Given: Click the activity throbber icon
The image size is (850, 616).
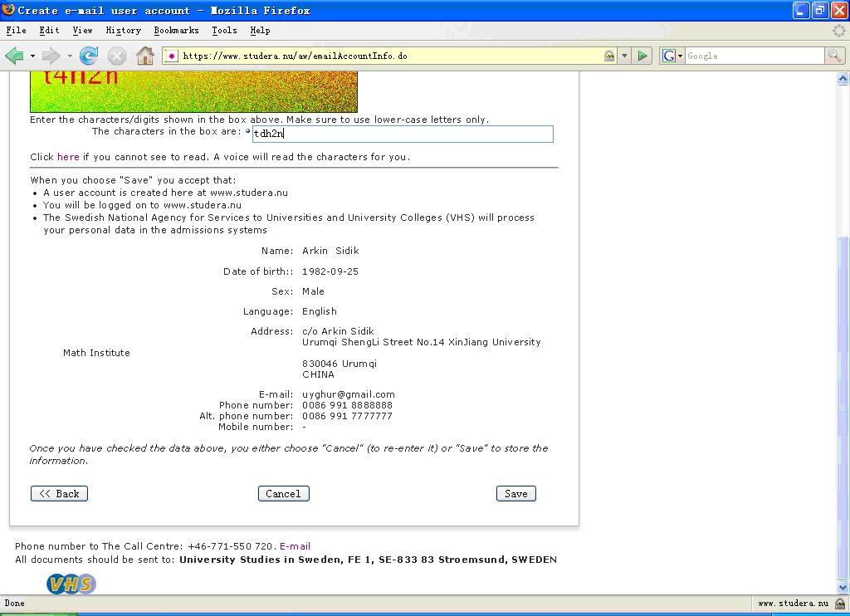Looking at the screenshot, I should [839, 31].
